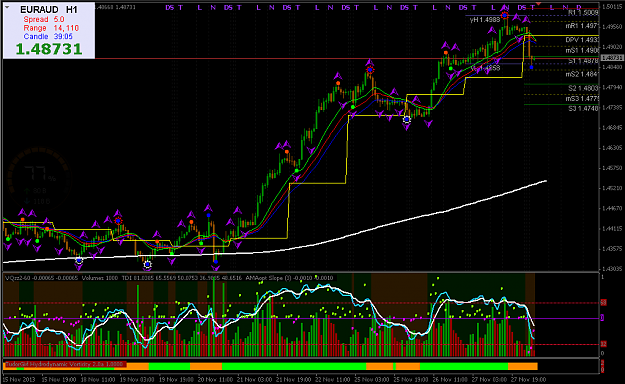This screenshot has width=625, height=384.
Task: Click the mS1 pivot level label
Action: point(582,50)
